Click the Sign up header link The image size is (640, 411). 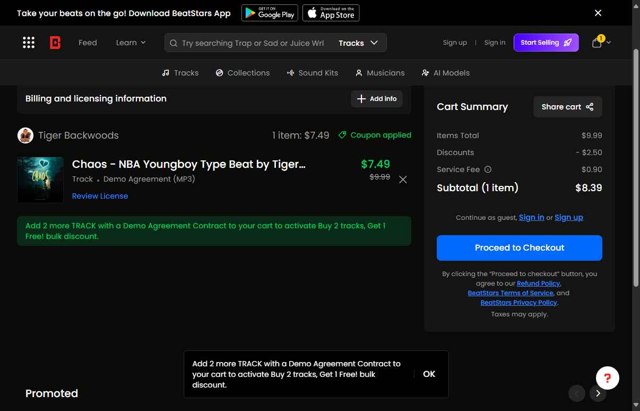pos(455,42)
